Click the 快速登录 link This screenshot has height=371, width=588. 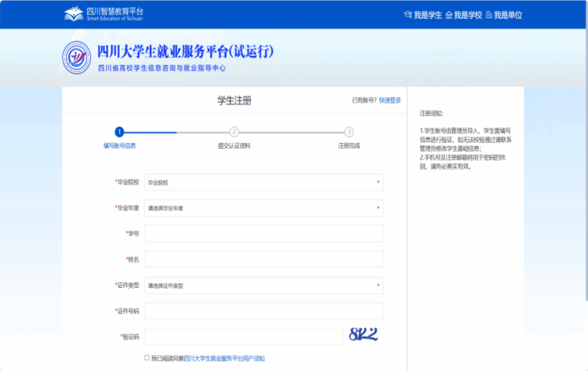click(x=390, y=100)
